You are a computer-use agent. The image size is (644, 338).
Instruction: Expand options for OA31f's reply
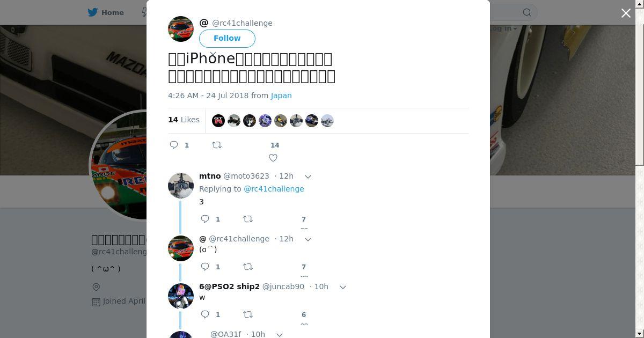click(280, 335)
